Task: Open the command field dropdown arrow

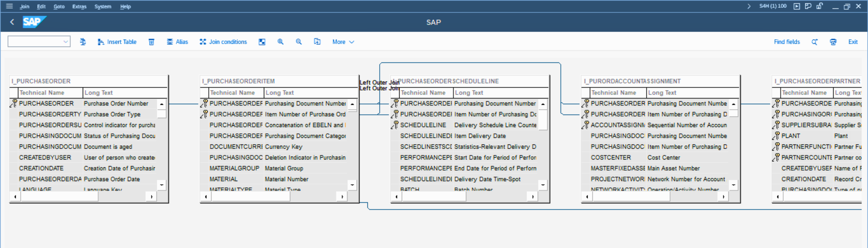Action: (x=65, y=42)
